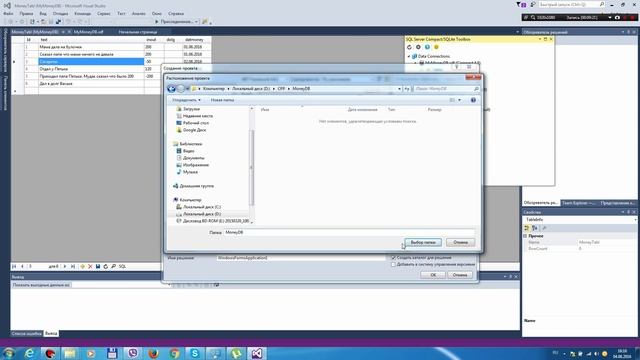Screen dimensions: 640x360
Task: Open TableInfo object dropdown in Properties
Action: (x=635, y=220)
